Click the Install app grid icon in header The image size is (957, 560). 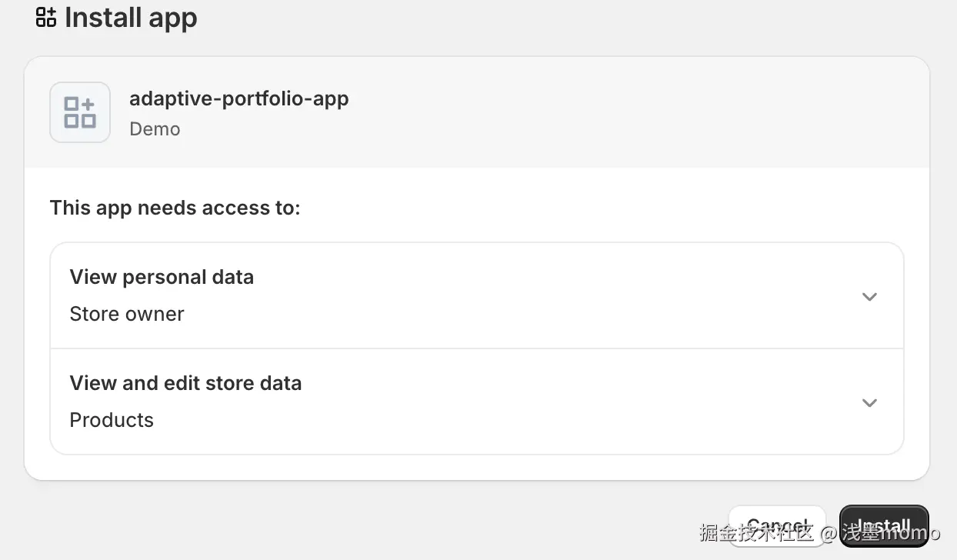click(46, 18)
